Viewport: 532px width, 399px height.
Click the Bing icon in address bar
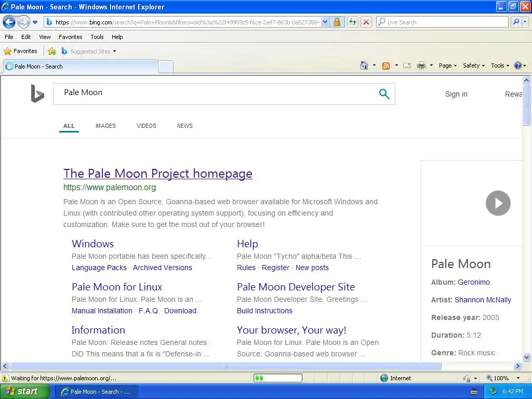point(49,22)
